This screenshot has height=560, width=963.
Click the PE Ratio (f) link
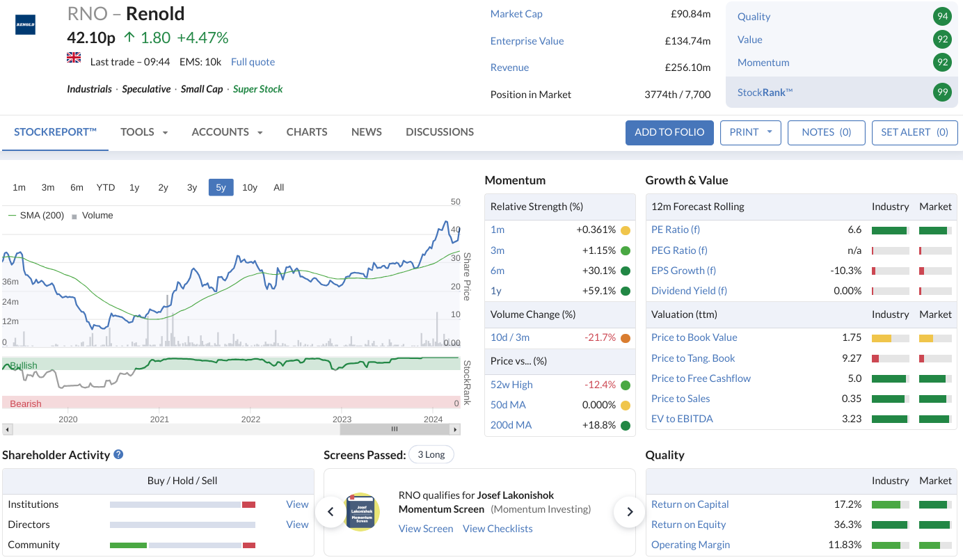(676, 230)
